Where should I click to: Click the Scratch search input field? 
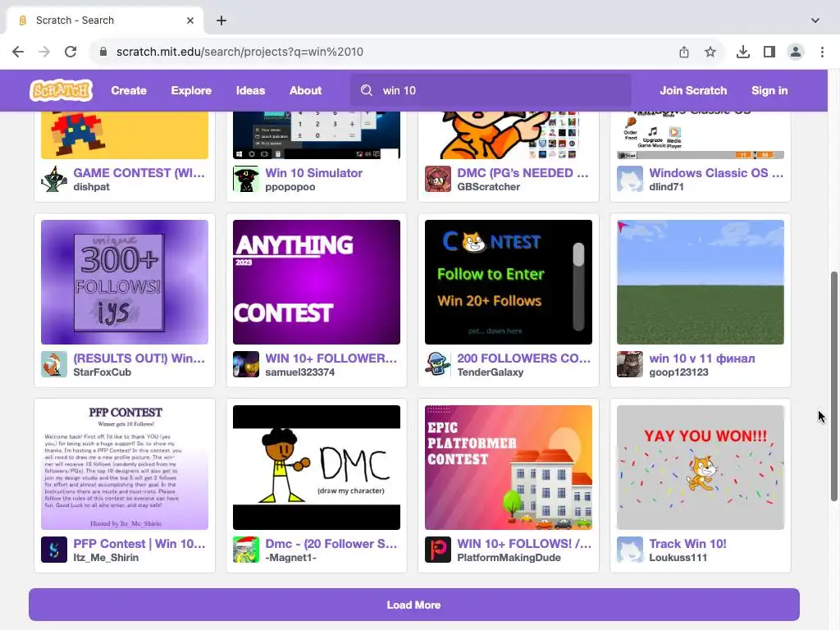(x=491, y=90)
